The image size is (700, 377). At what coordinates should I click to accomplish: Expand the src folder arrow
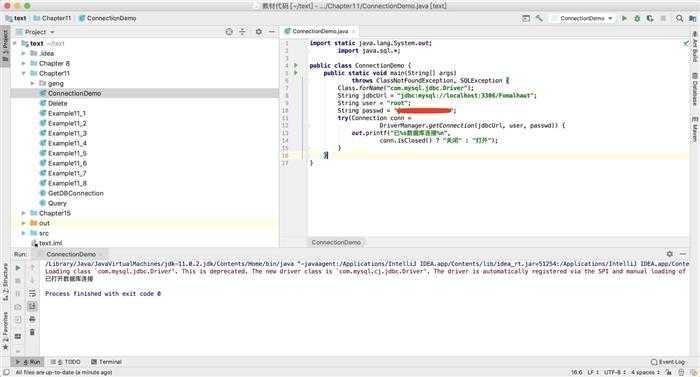(24, 233)
